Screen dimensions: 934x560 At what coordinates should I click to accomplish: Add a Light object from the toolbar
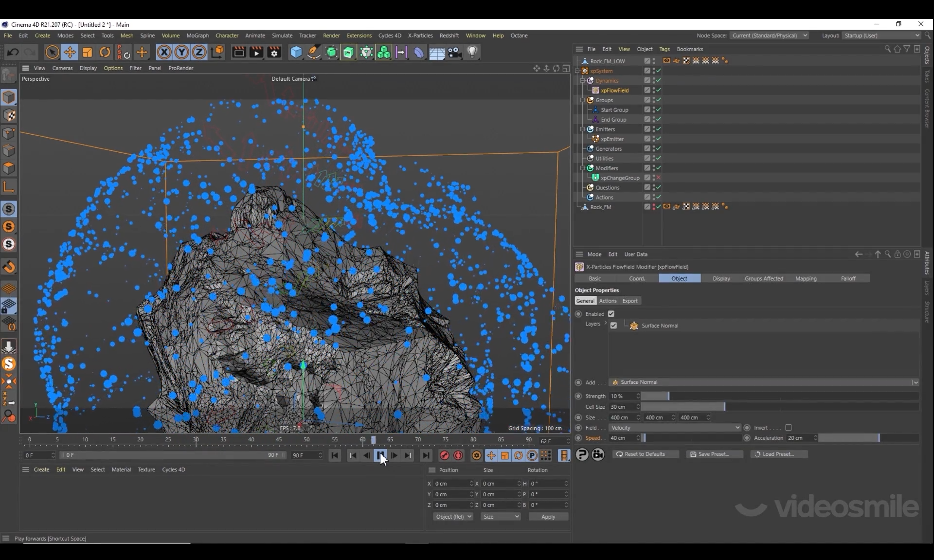(x=472, y=52)
